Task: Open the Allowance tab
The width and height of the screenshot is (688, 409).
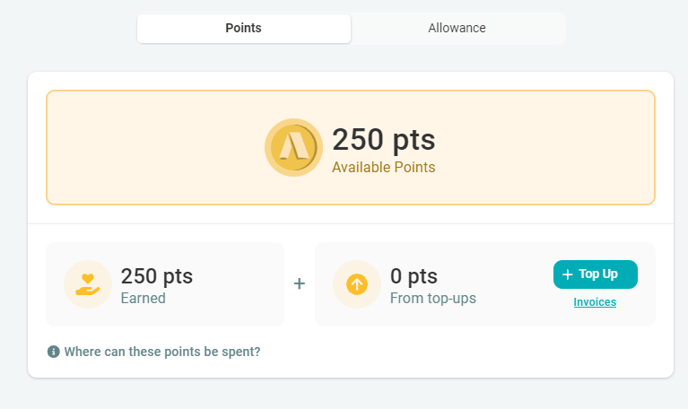Action: [x=457, y=28]
